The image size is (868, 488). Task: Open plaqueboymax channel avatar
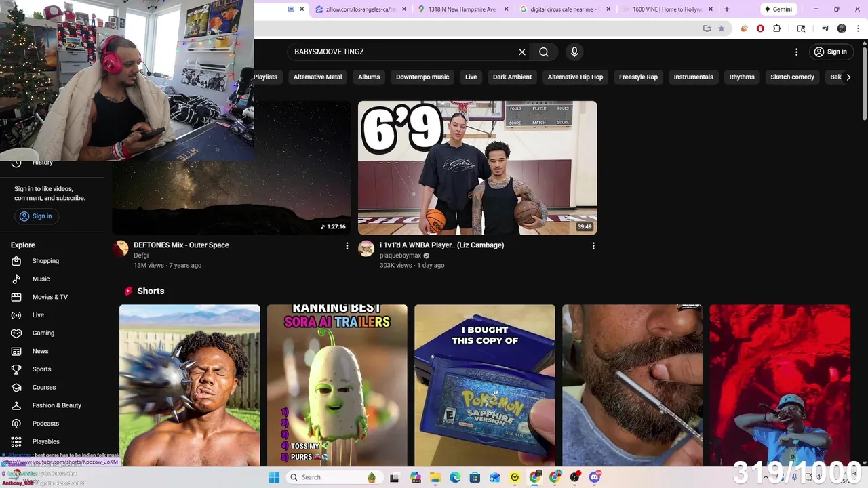pos(366,248)
